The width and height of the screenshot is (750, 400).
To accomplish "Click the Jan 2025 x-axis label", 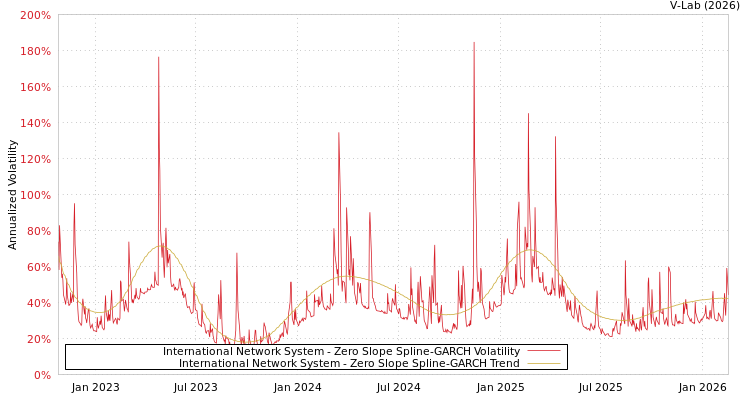I will click(x=500, y=387).
